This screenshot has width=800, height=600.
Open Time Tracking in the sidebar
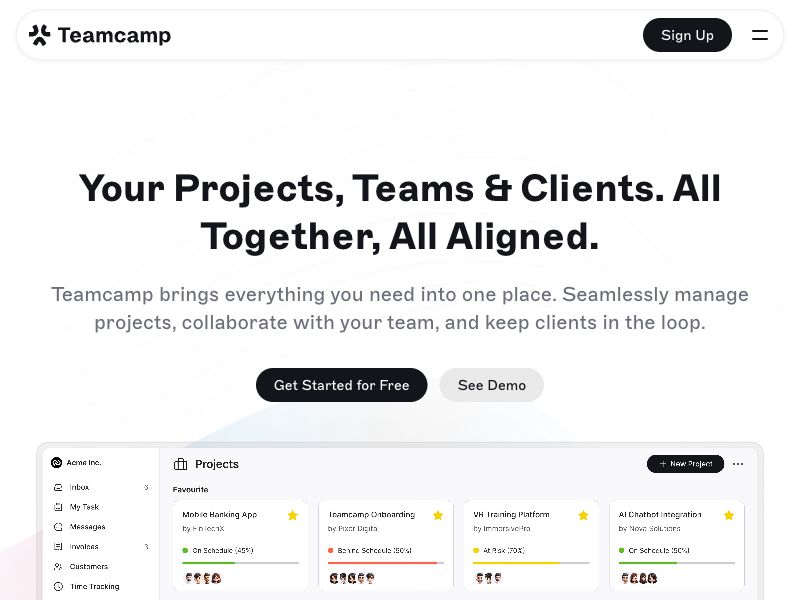tap(93, 586)
